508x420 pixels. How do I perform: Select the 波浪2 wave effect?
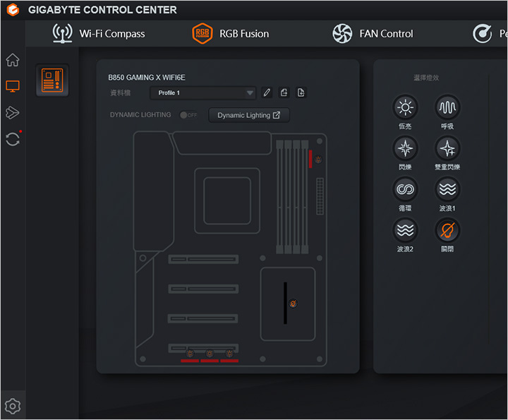click(405, 230)
